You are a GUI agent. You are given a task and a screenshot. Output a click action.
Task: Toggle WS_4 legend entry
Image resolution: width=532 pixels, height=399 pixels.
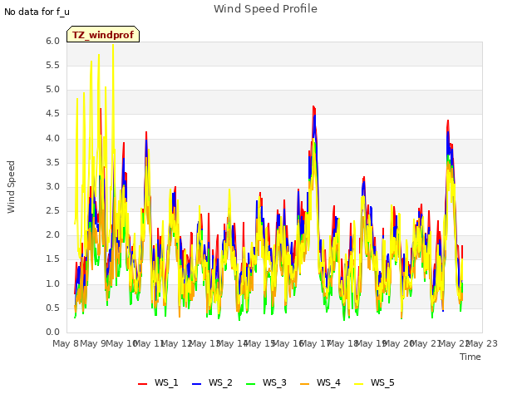(320, 382)
